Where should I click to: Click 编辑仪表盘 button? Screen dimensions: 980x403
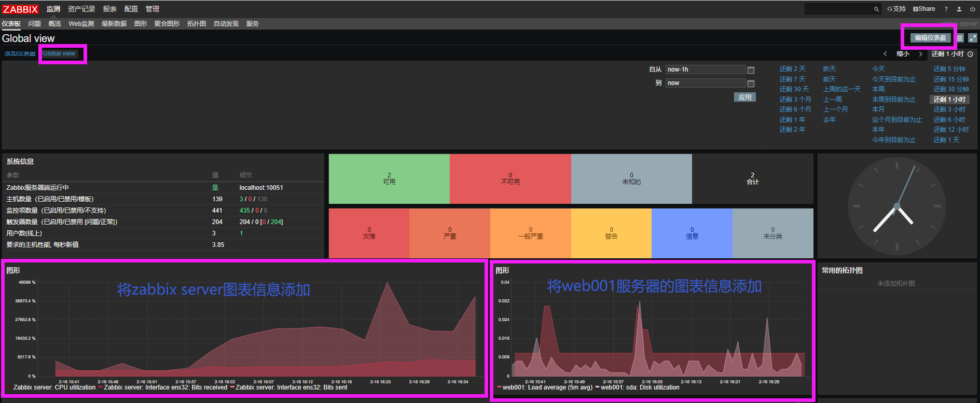(x=931, y=38)
